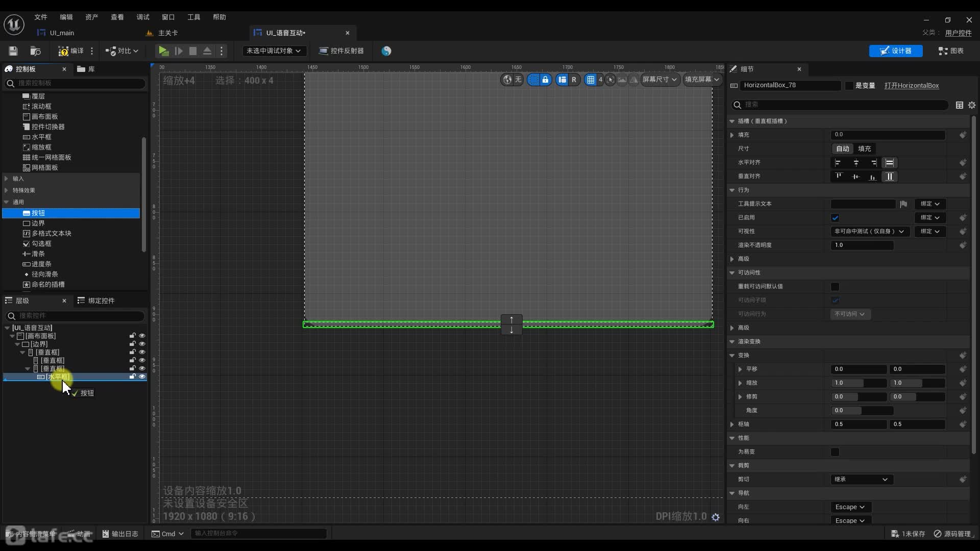Uncheck the 已启用 checkbox
980x551 pixels.
(x=835, y=218)
